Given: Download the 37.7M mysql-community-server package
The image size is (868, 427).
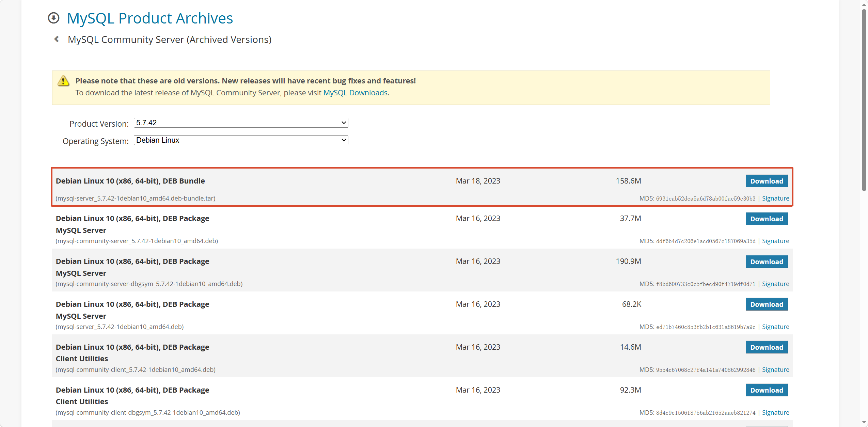Looking at the screenshot, I should click(x=767, y=219).
